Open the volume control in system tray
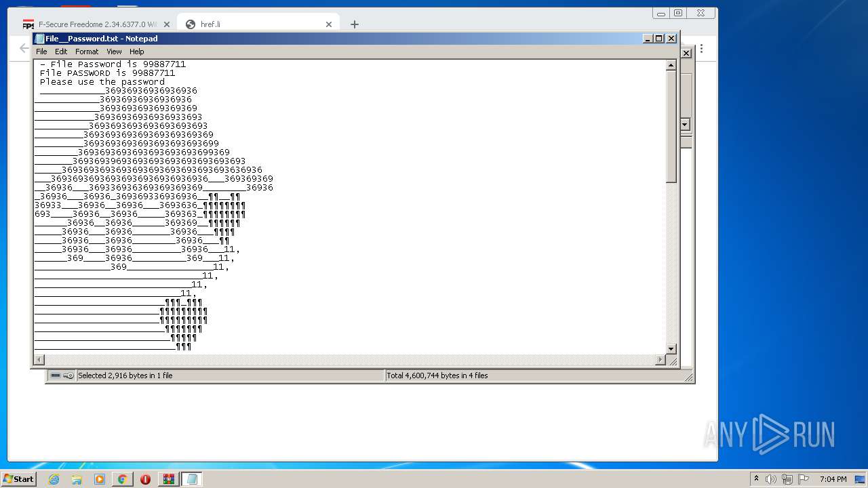868x488 pixels. click(x=771, y=479)
